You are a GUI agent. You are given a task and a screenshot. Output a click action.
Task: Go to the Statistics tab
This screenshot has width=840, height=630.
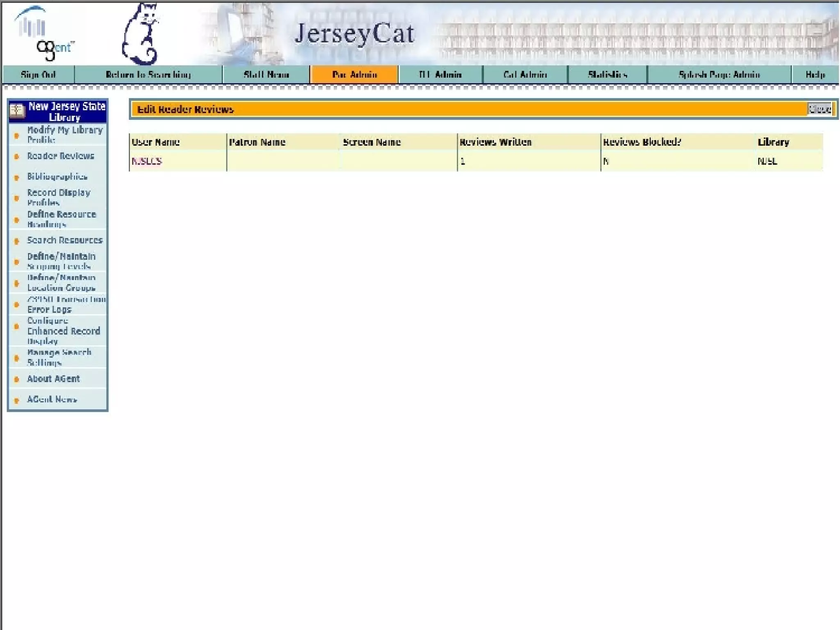(x=607, y=75)
